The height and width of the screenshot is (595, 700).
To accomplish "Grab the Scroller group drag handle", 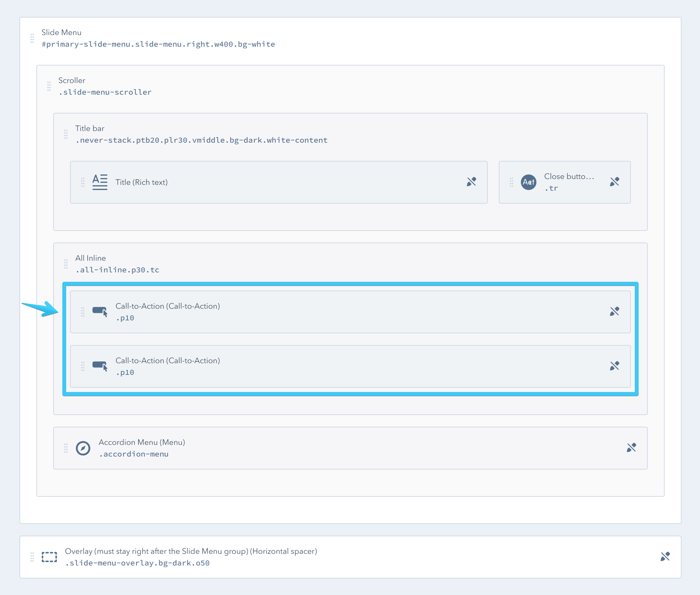I will 49,87.
